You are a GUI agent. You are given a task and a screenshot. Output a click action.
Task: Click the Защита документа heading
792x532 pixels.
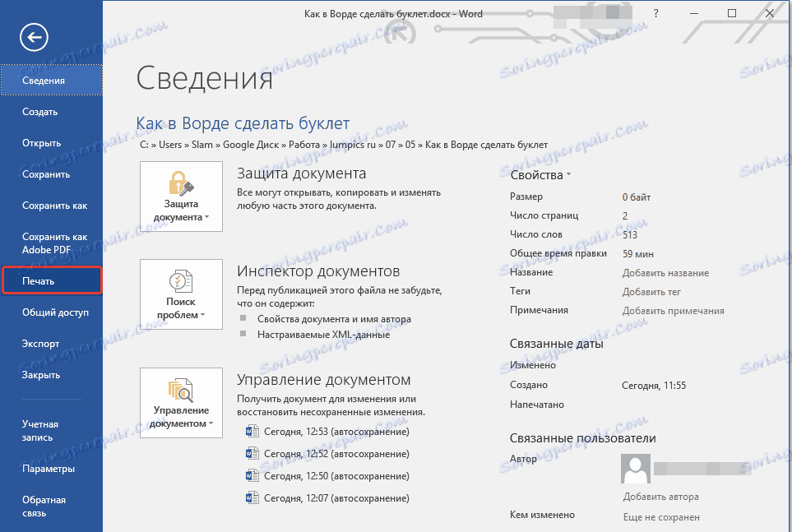[302, 173]
